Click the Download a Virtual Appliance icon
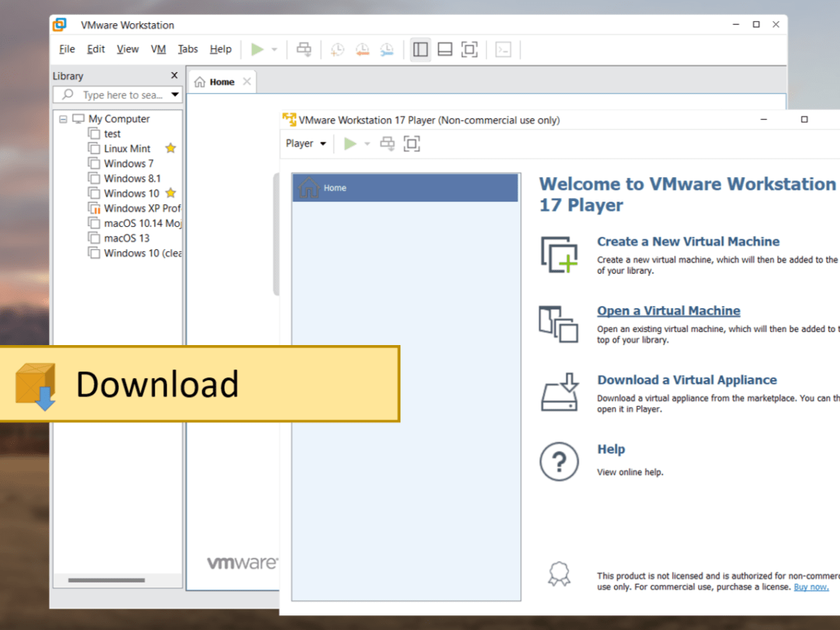840x630 pixels. (558, 392)
